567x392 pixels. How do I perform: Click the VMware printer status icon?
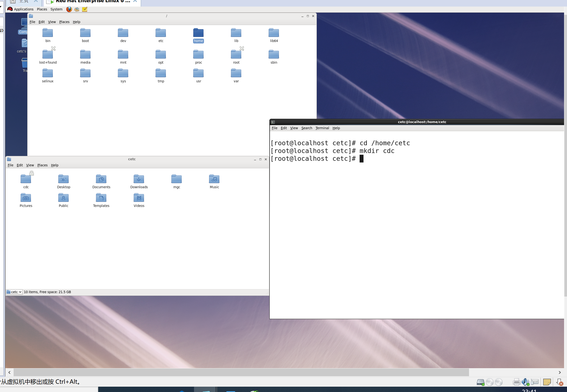[516, 382]
